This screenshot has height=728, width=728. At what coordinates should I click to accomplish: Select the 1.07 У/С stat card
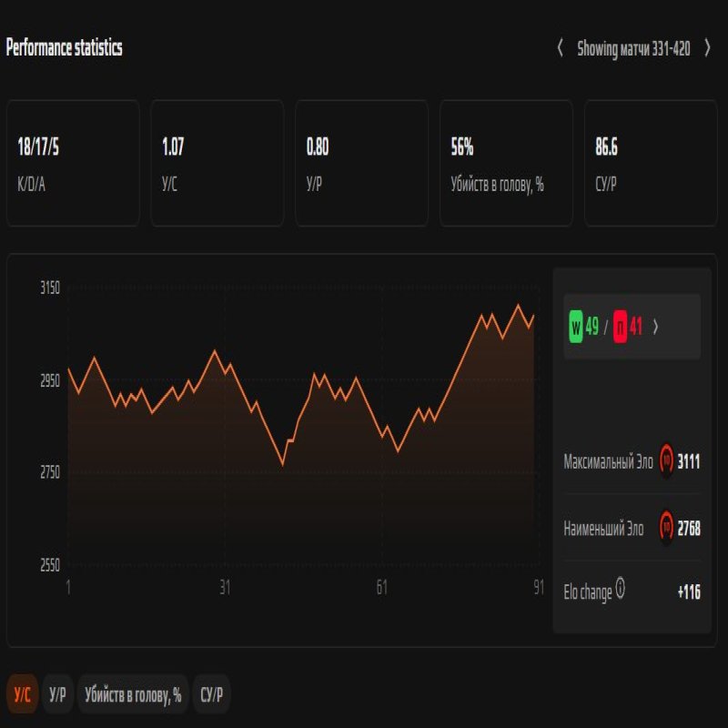217,161
